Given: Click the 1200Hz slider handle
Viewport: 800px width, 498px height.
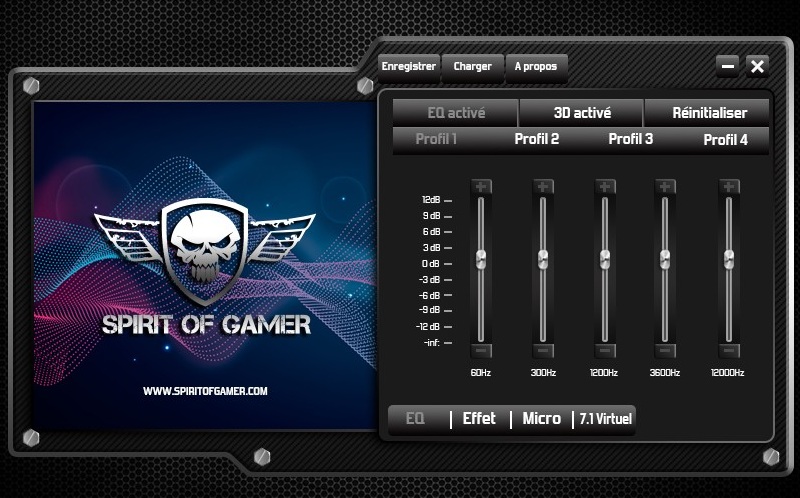Looking at the screenshot, I should (x=605, y=259).
